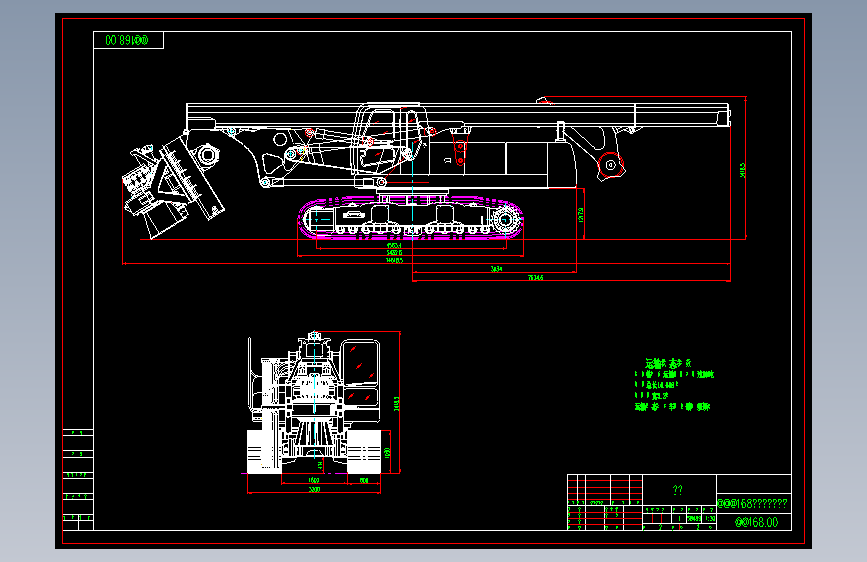This screenshot has width=867, height=562.
Task: Select the title text containing "168????????"
Action: click(752, 503)
